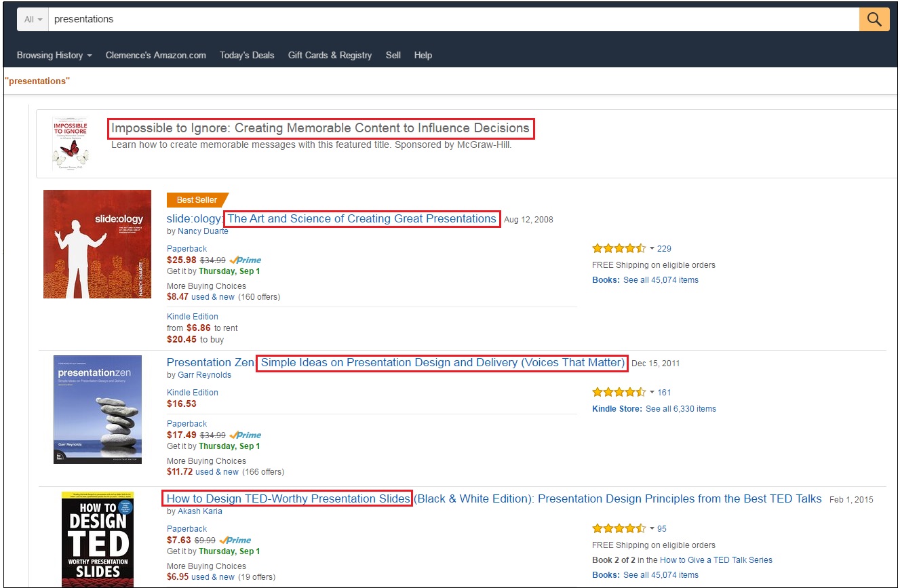Open Presentation Zen book title
Screen dimensions: 900x588
395,362
